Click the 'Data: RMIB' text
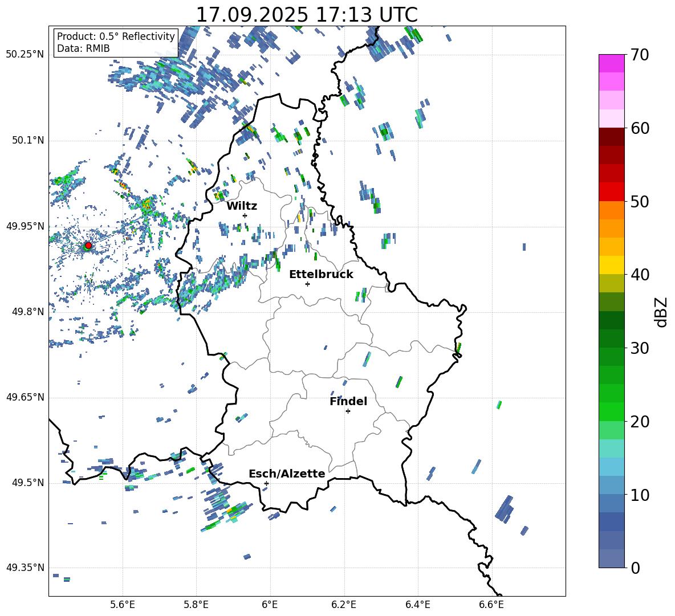This screenshot has width=675, height=616. coord(83,48)
